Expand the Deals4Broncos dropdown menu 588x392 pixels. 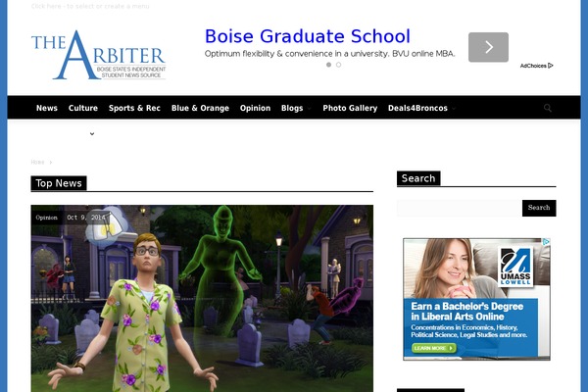[421, 108]
